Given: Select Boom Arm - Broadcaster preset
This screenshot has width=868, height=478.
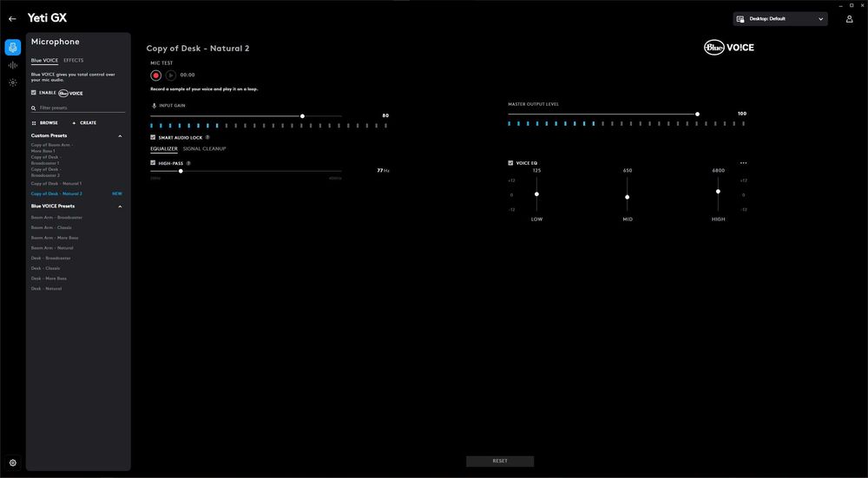Looking at the screenshot, I should click(x=56, y=218).
